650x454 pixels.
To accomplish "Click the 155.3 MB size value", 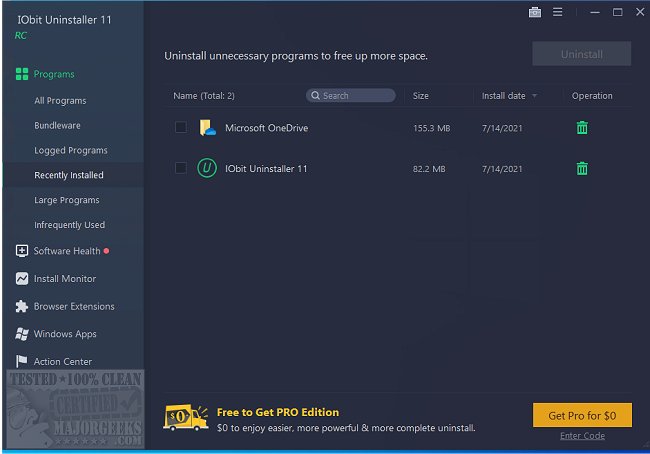I will [x=432, y=128].
